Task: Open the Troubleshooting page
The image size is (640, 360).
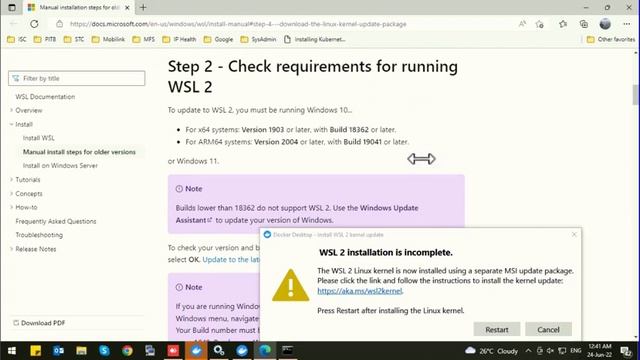Action: 39,235
